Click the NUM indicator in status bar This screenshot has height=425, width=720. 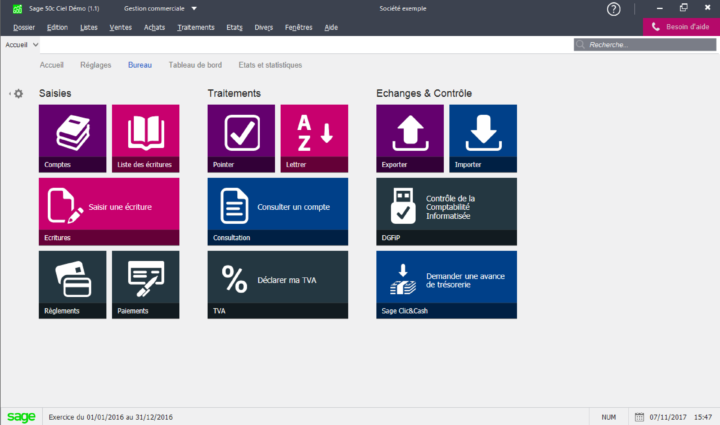(608, 417)
